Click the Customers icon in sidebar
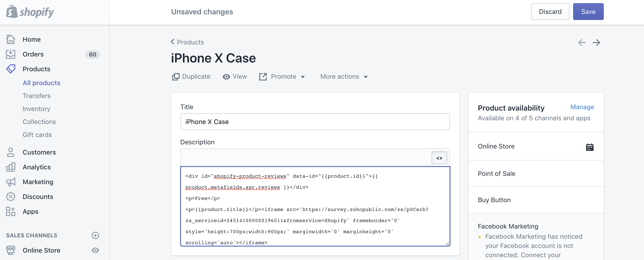Viewport: 644px width, 260px height. point(11,152)
